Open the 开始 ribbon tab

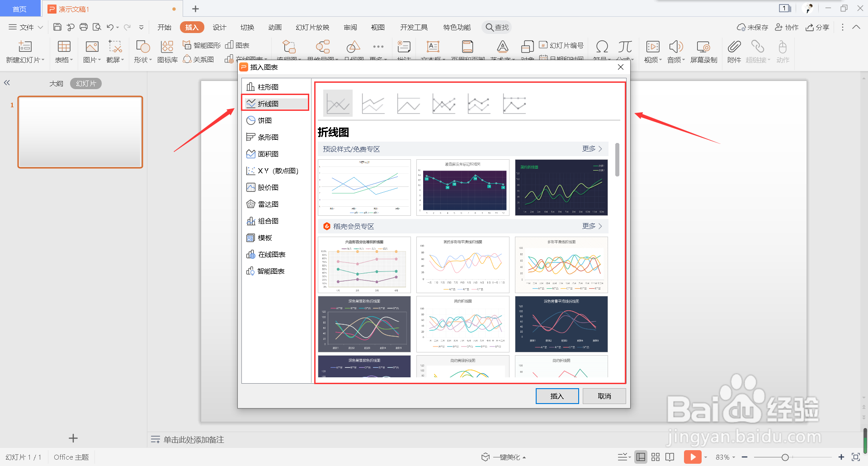[165, 27]
